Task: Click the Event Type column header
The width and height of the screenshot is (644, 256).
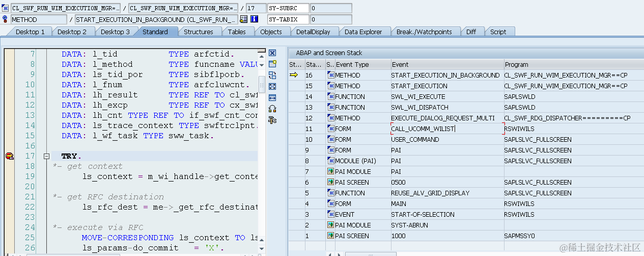Action: [x=362, y=64]
